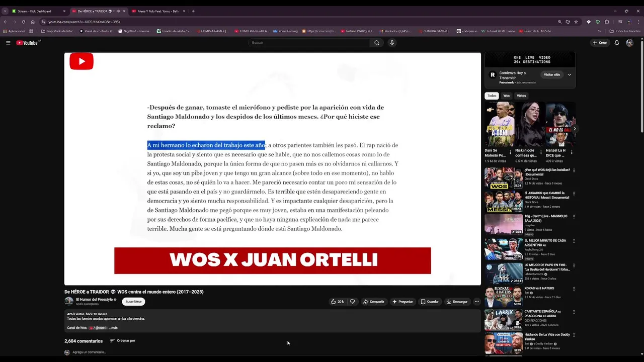The image size is (644, 362).
Task: Open Nightbot bookmark in bookmarks bar
Action: (x=134, y=31)
